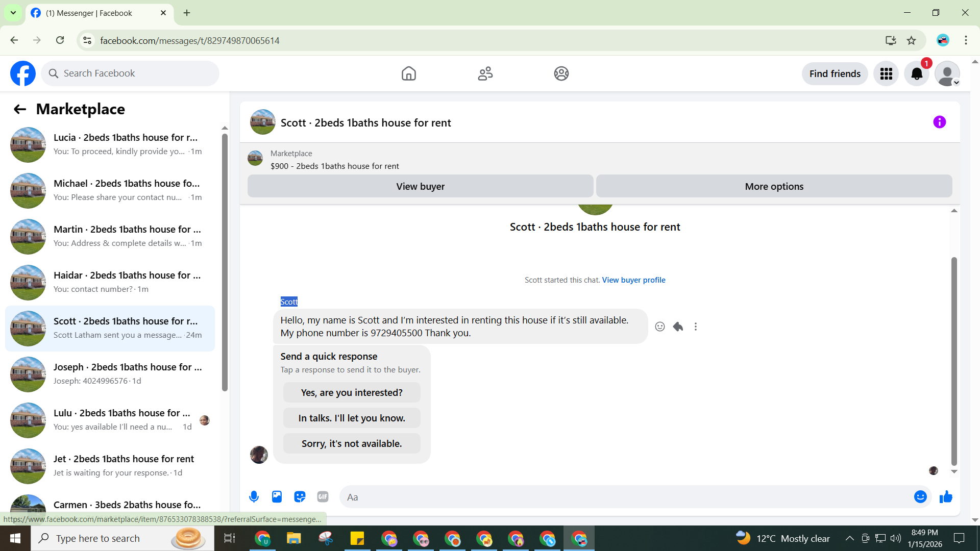The height and width of the screenshot is (551, 980).
Task: Open more options for Scott's message
Action: pos(695,327)
